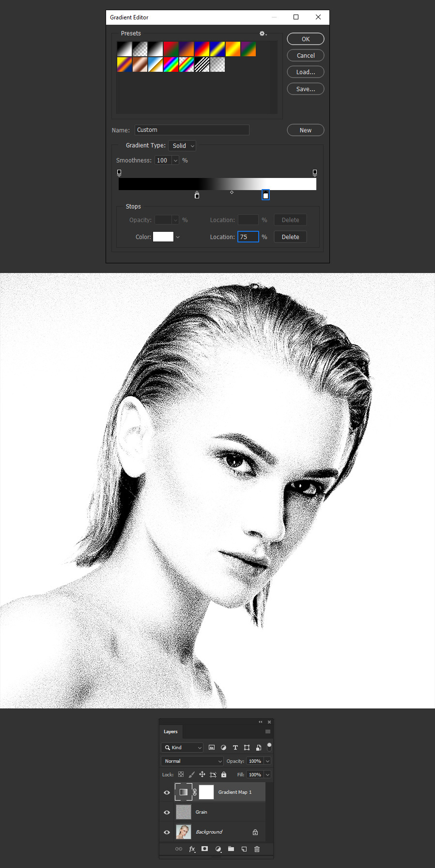
Task: Filter layers by adjustment layer type
Action: (223, 747)
